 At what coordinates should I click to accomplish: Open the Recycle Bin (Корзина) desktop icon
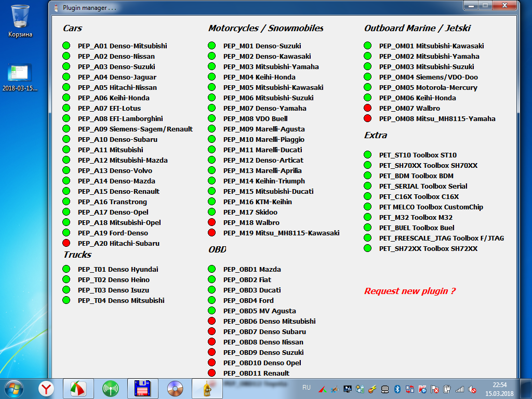click(20, 21)
